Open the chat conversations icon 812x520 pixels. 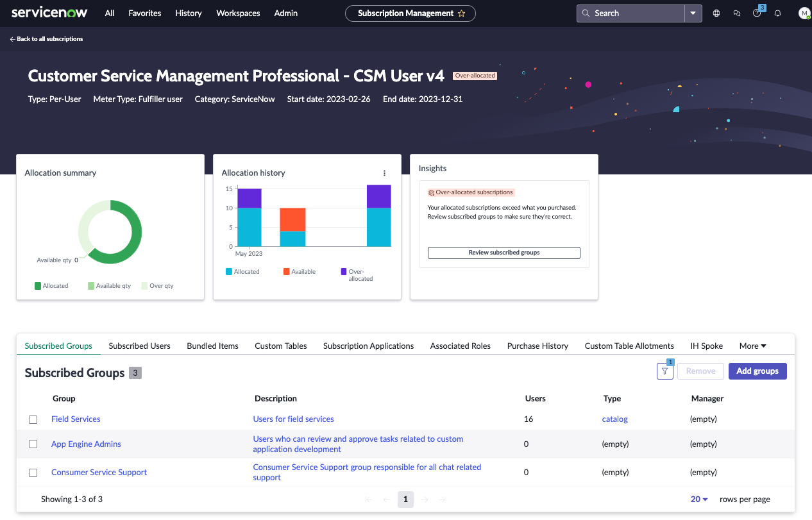pyautogui.click(x=737, y=13)
